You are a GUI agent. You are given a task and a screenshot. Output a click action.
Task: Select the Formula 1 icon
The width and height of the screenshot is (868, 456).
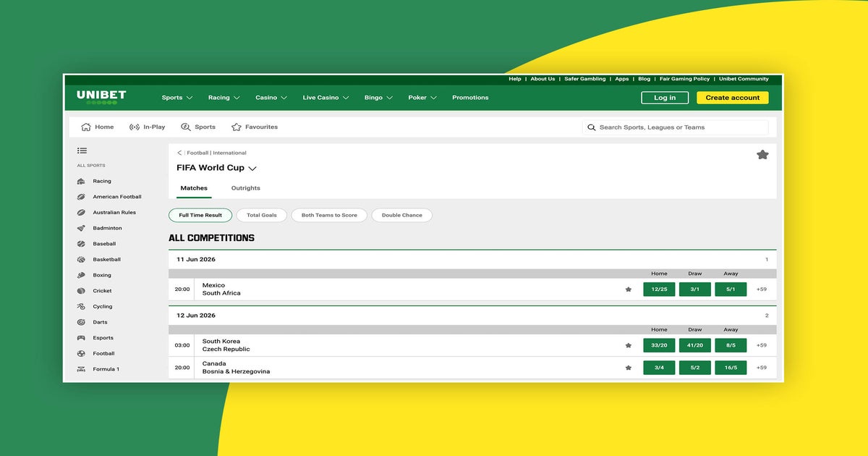(x=81, y=369)
